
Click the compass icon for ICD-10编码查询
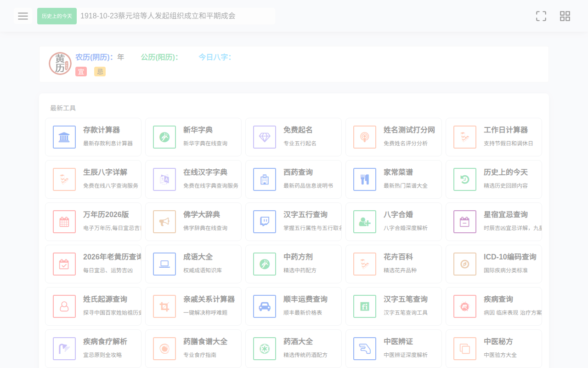465,264
